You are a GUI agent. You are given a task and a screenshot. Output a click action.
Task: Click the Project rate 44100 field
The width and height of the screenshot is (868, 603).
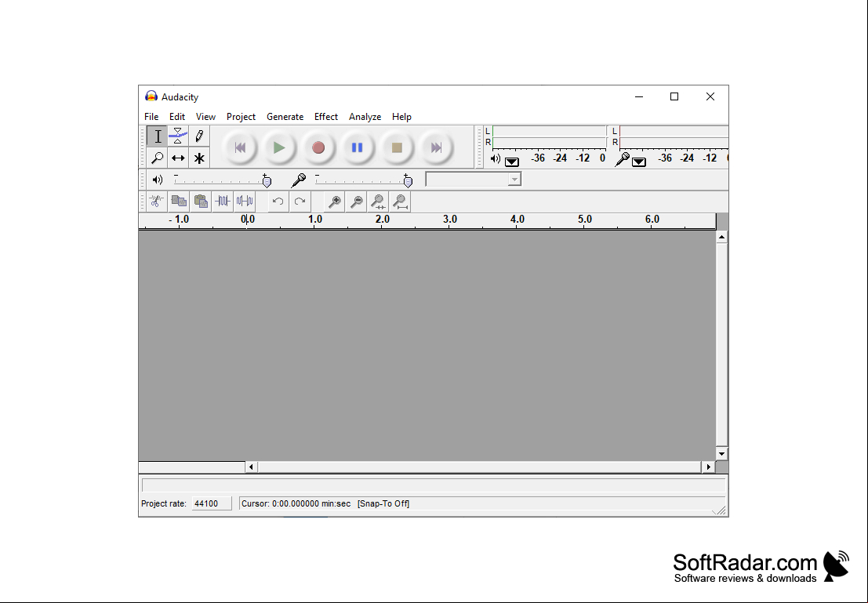point(212,504)
